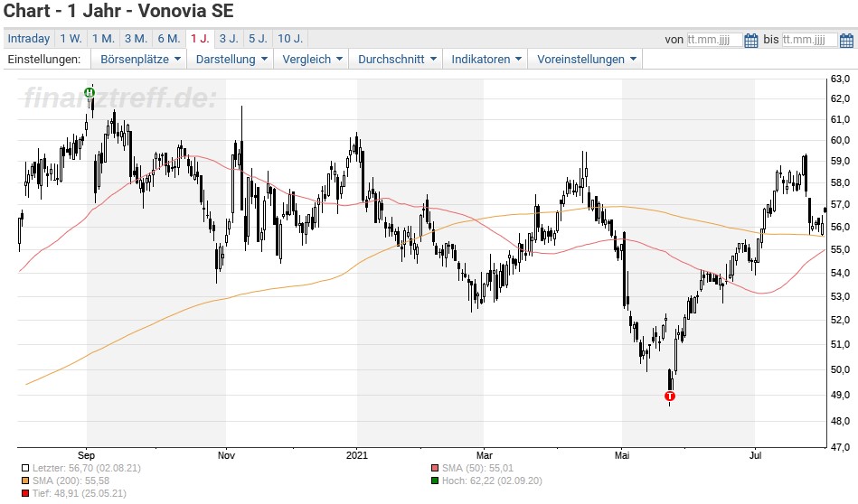858x504 pixels.
Task: Select the 3 M. timeframe tab
Action: [136, 39]
